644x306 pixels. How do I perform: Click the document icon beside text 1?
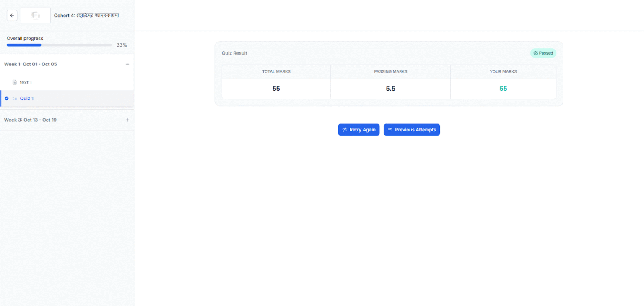(x=15, y=82)
